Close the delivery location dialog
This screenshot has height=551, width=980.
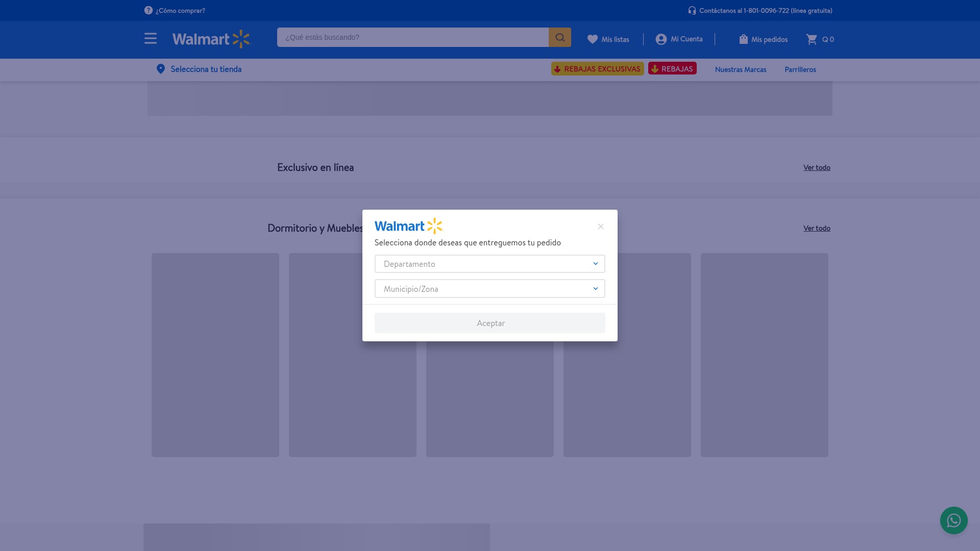601,227
